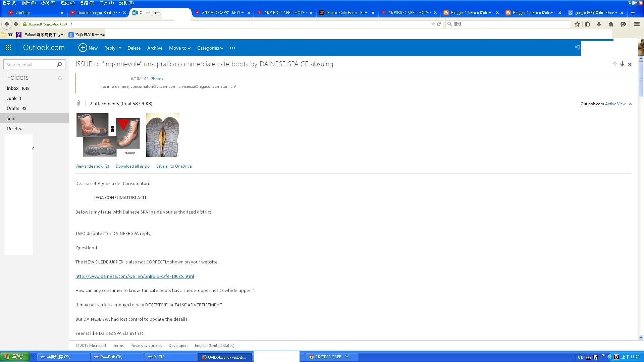Screen dimensions: 644x362
Task: Open the Move to dropdown
Action: 180,48
